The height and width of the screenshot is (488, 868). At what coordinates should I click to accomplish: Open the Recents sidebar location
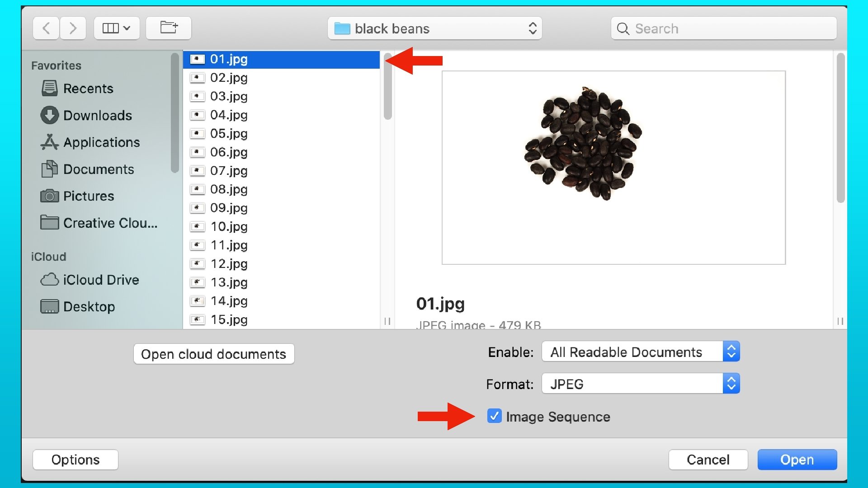[88, 89]
